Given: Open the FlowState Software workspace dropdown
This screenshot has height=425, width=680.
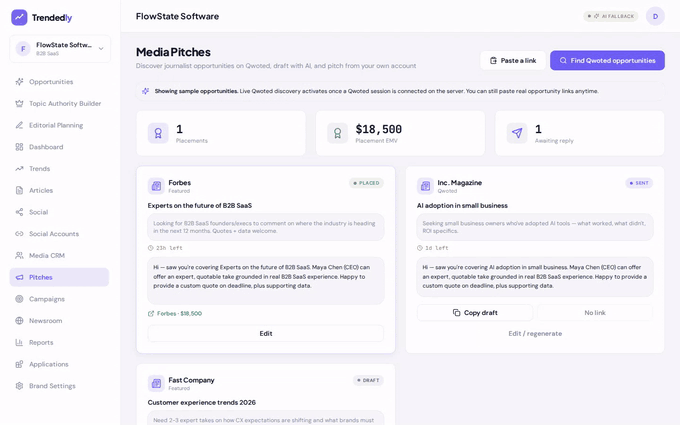Looking at the screenshot, I should pos(60,49).
